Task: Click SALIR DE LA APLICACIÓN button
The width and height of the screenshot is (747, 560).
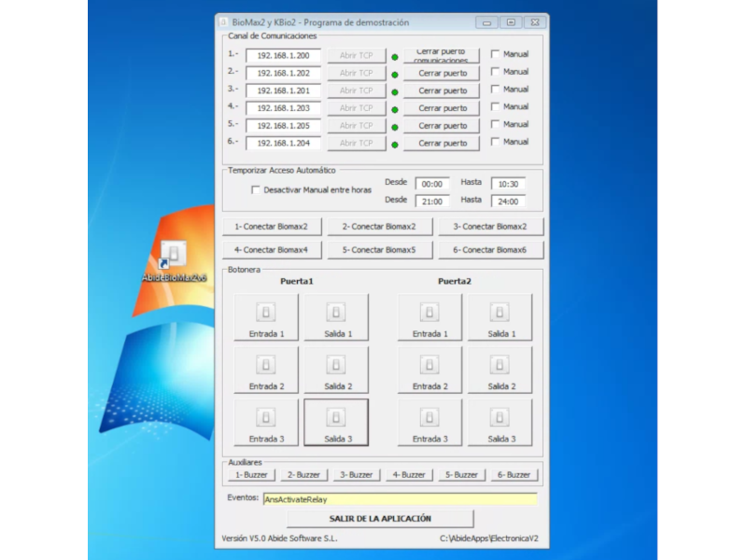Action: (380, 518)
